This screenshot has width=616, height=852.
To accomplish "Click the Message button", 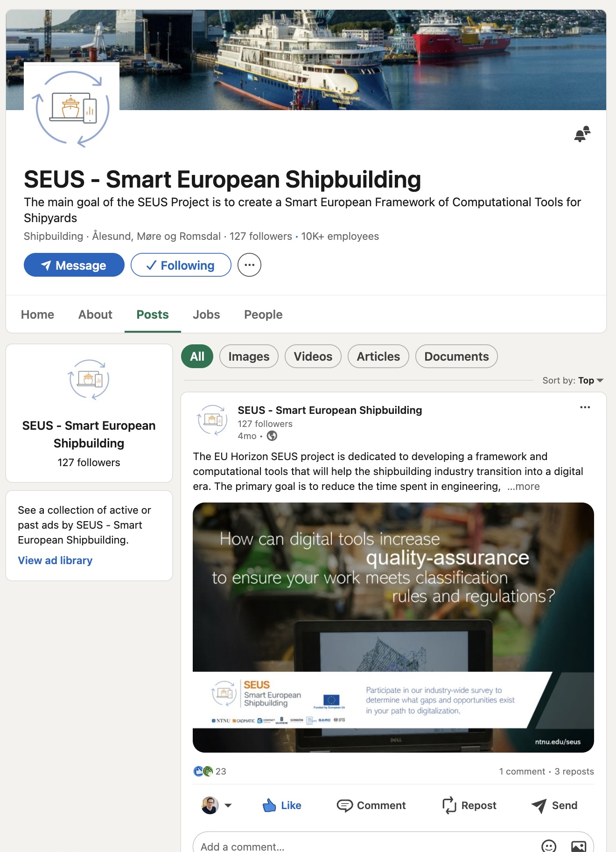I will [74, 265].
